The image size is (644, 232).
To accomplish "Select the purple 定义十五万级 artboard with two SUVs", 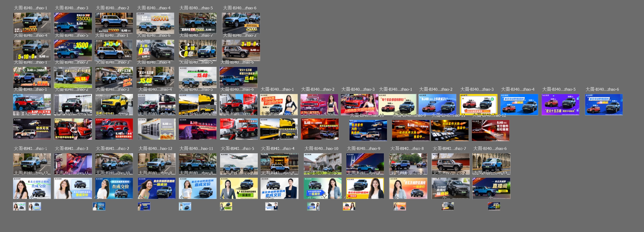I will (560, 105).
